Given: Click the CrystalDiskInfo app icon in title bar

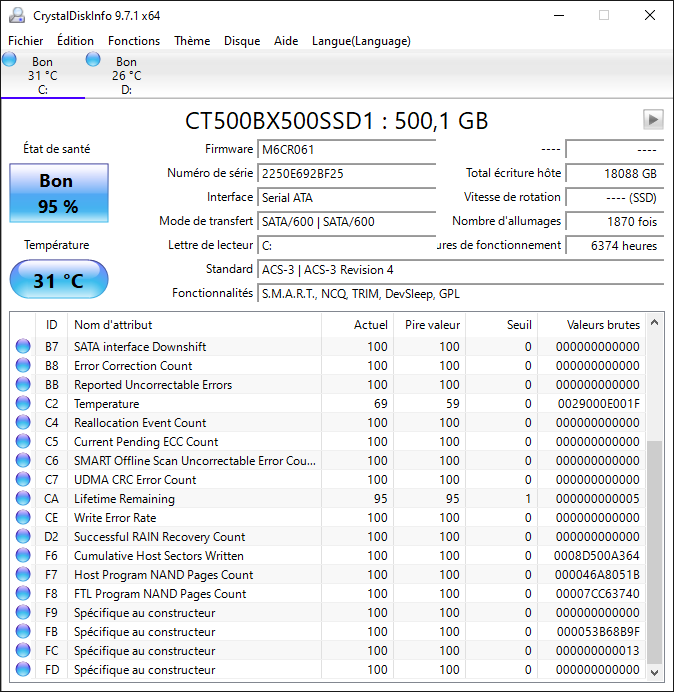Looking at the screenshot, I should tap(17, 15).
